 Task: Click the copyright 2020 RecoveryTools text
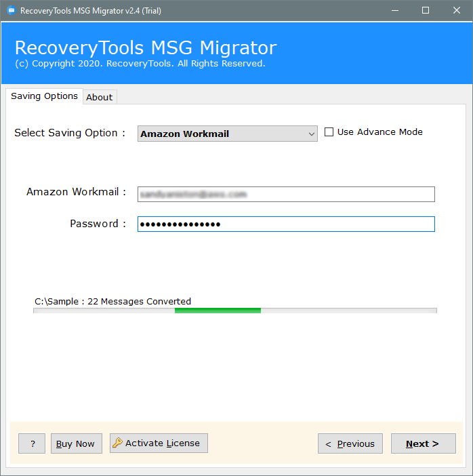(x=140, y=64)
